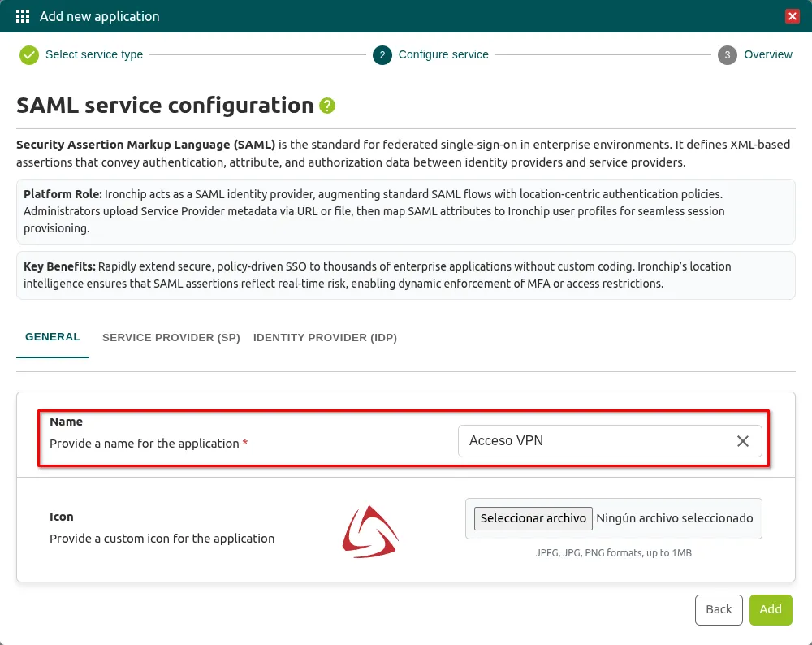The height and width of the screenshot is (645, 812).
Task: Go to Select service type step
Action: [93, 54]
